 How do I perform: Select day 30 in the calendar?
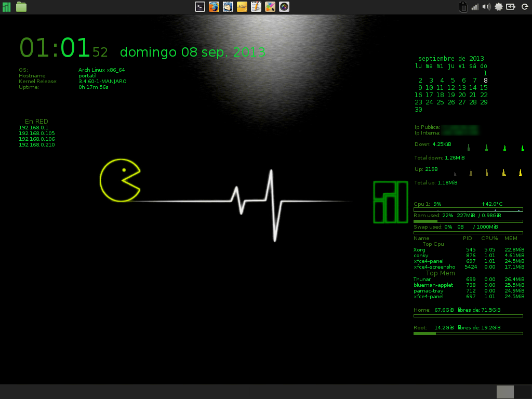(418, 110)
